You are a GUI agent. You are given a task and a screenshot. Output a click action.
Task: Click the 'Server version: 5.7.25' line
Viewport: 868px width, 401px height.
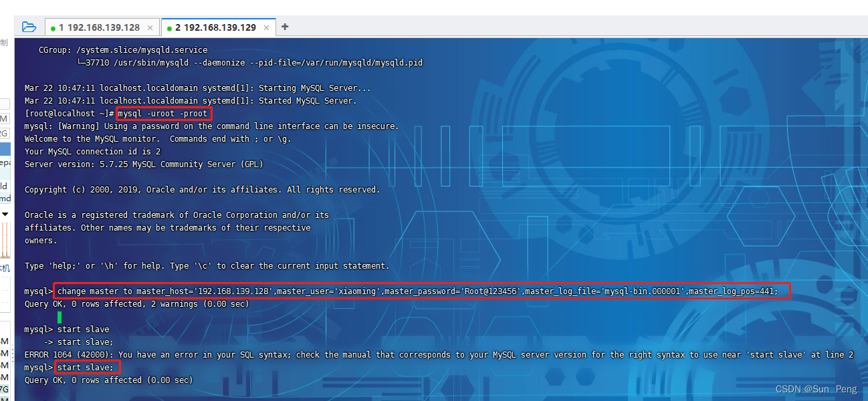click(x=144, y=164)
